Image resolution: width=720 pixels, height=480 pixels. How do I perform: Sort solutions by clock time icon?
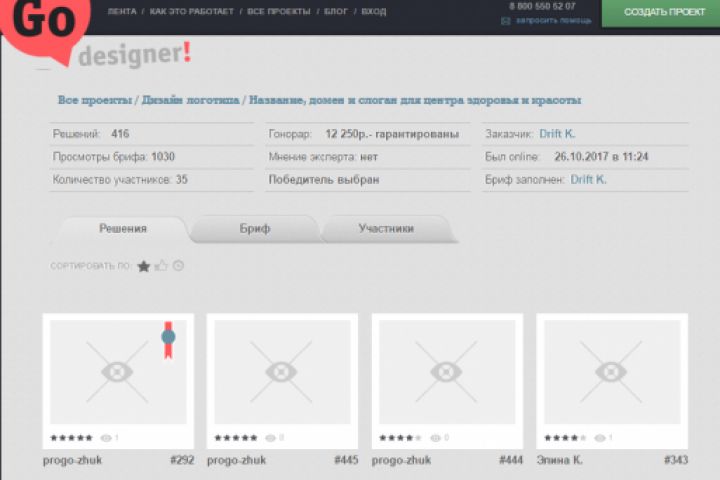[179, 265]
